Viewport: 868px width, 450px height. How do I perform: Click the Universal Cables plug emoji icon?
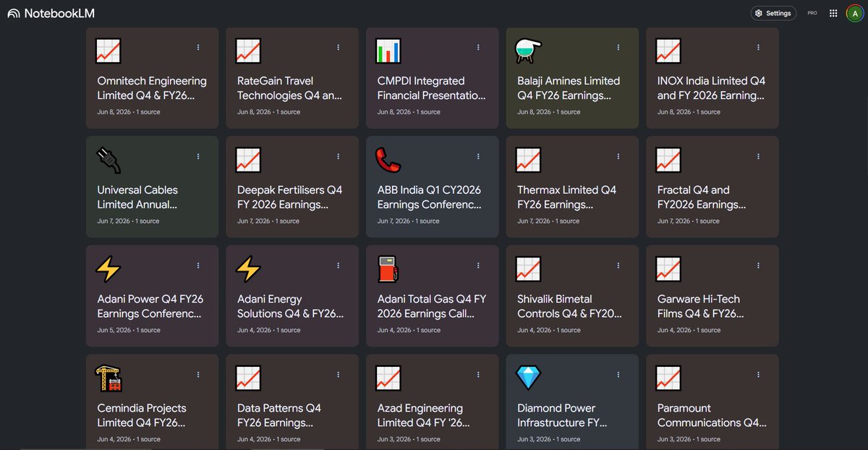click(109, 160)
